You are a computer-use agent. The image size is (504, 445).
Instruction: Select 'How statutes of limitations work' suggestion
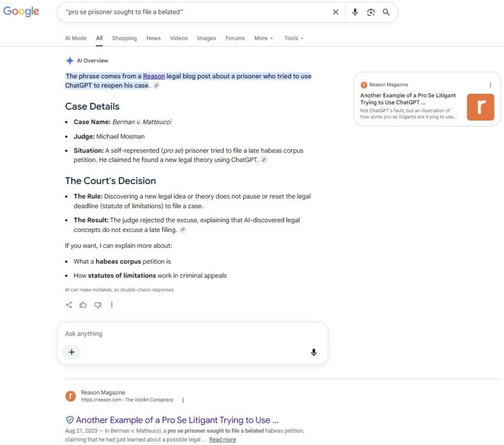(150, 276)
